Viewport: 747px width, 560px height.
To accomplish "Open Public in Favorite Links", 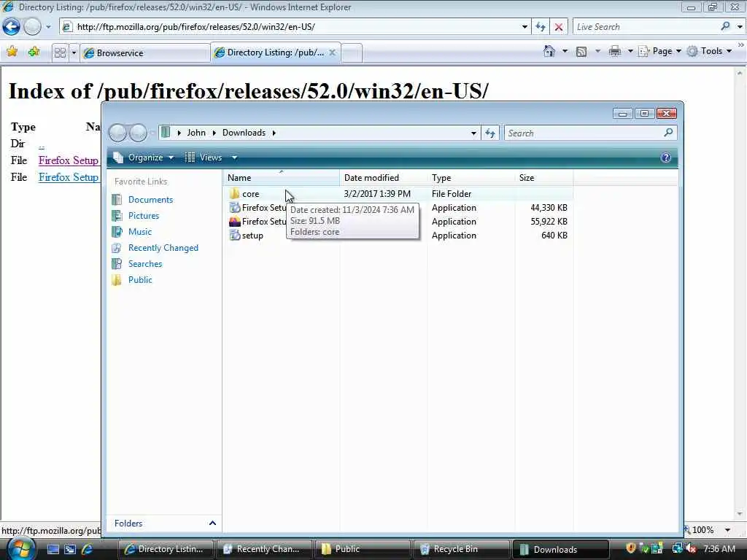I will 140,280.
